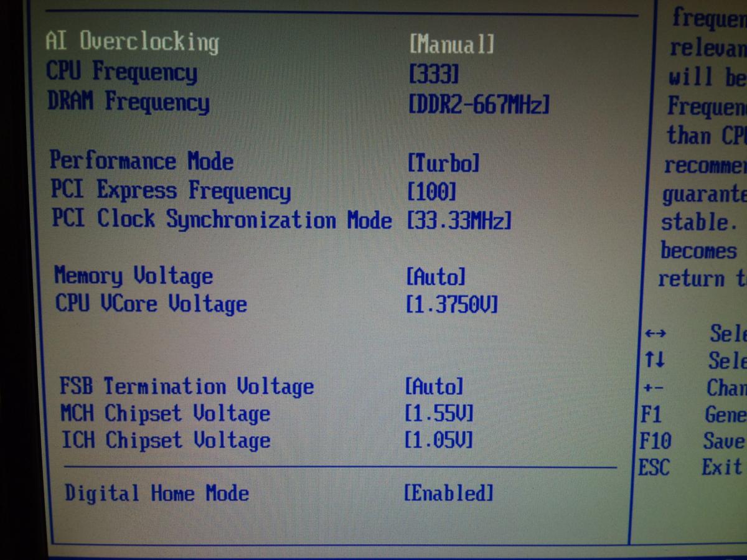
Task: Select the ICH Chipset Voltage label
Action: pyautogui.click(x=166, y=440)
